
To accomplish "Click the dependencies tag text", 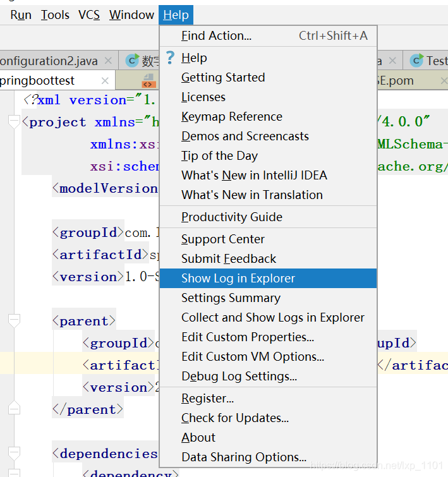I will pos(105,454).
